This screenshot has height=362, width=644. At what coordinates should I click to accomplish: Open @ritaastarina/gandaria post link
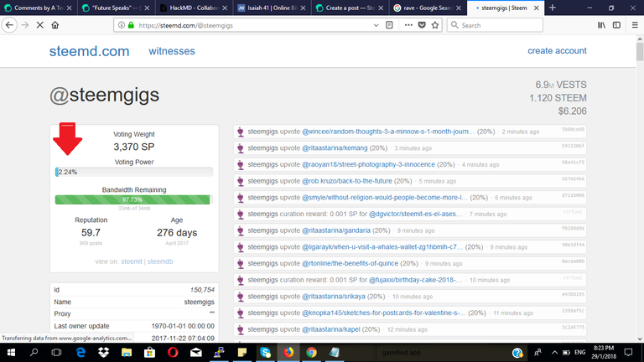pyautogui.click(x=336, y=230)
